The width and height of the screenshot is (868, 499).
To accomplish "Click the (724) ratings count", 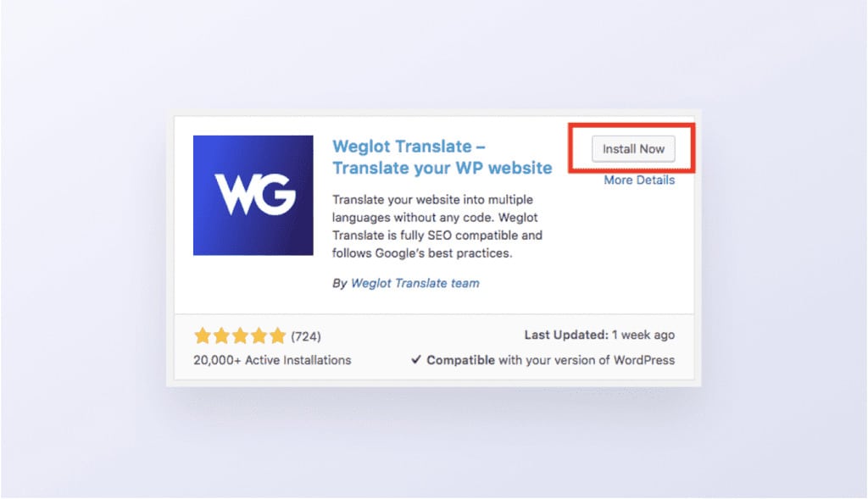I will [x=306, y=336].
